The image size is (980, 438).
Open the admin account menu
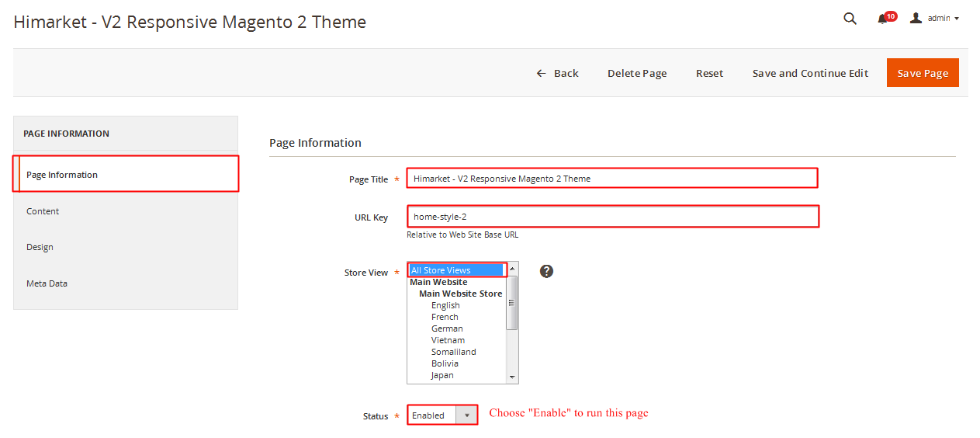[x=935, y=18]
